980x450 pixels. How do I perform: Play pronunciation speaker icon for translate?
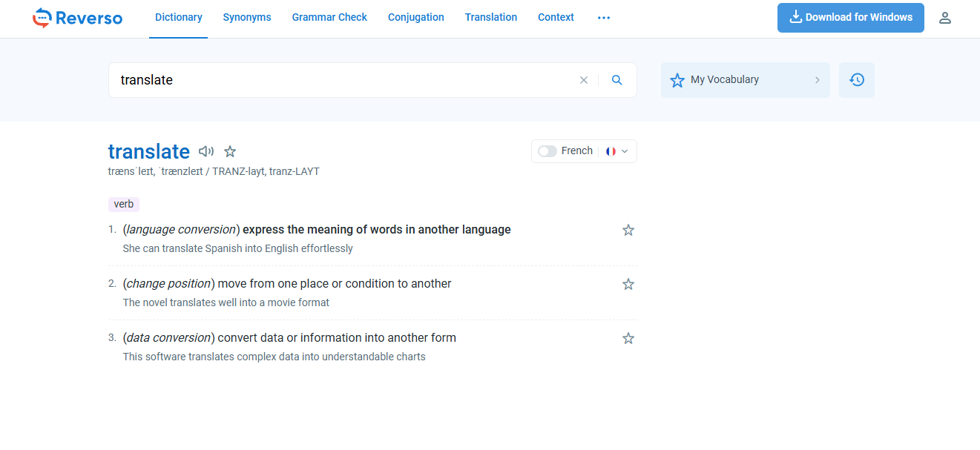(206, 151)
